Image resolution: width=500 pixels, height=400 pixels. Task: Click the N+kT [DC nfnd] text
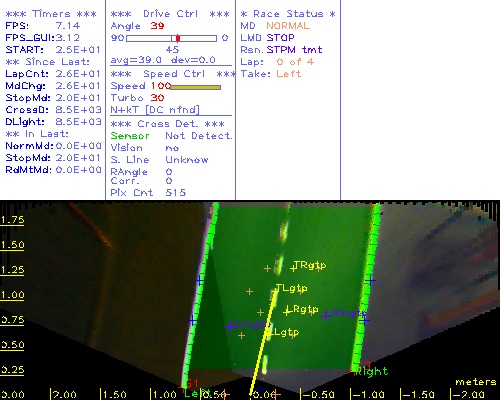(x=155, y=110)
